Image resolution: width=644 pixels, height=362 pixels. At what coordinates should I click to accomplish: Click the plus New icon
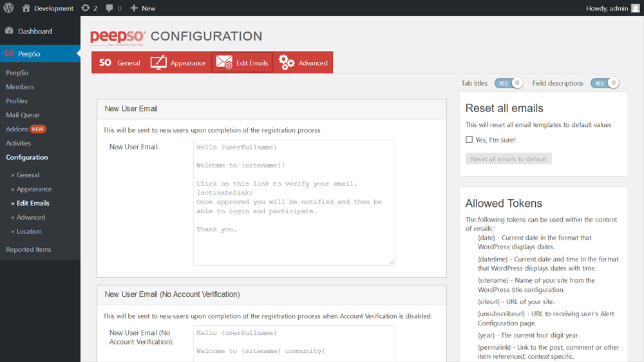(x=134, y=8)
